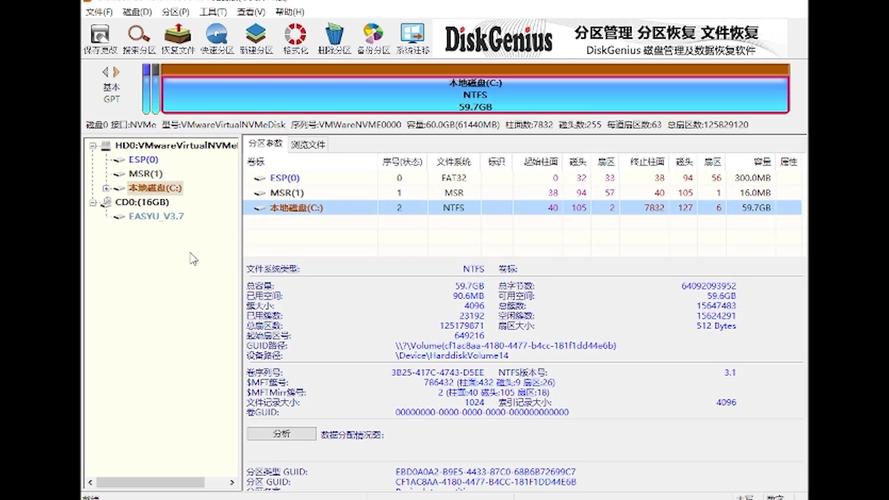Select the first narrow ESP bar in disk map

(146, 89)
